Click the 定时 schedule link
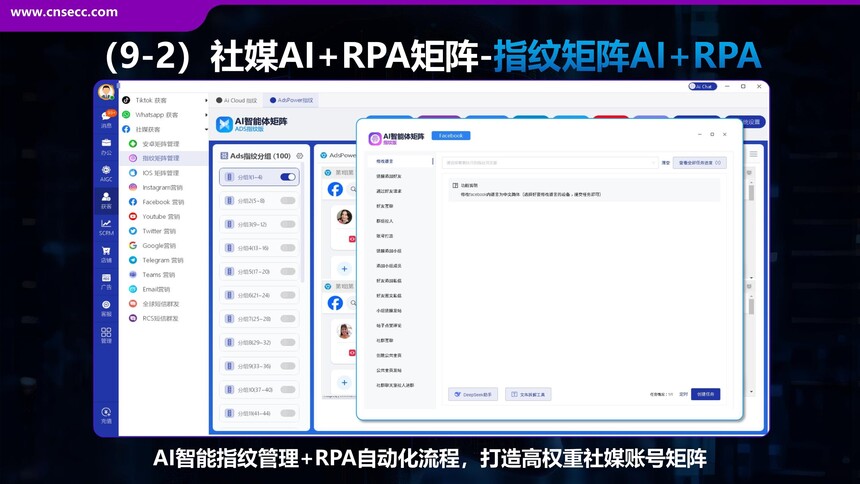Image resolution: width=860 pixels, height=484 pixels. (683, 394)
